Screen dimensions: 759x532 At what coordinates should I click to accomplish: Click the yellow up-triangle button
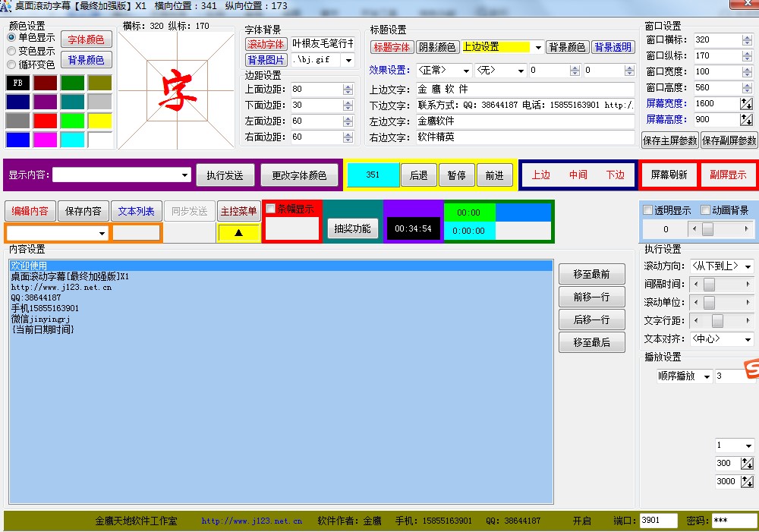239,233
